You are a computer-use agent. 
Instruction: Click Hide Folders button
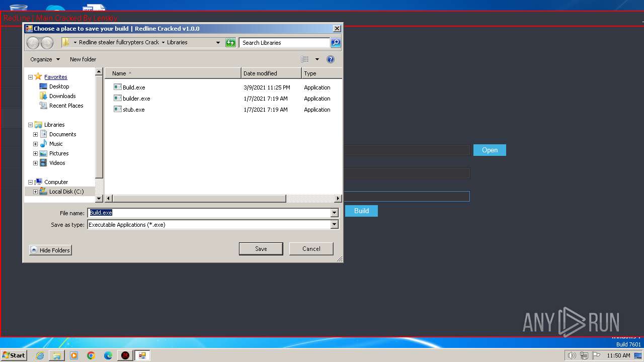pyautogui.click(x=50, y=250)
